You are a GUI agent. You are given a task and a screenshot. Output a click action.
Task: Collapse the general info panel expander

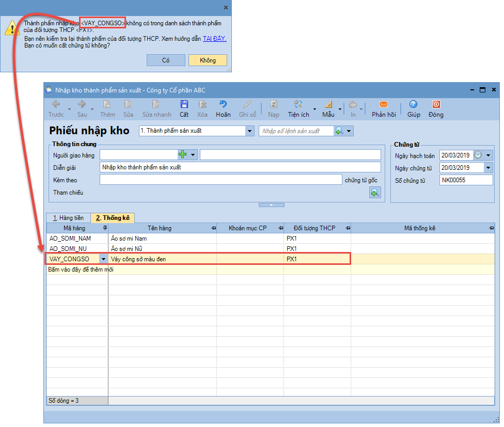[271, 205]
